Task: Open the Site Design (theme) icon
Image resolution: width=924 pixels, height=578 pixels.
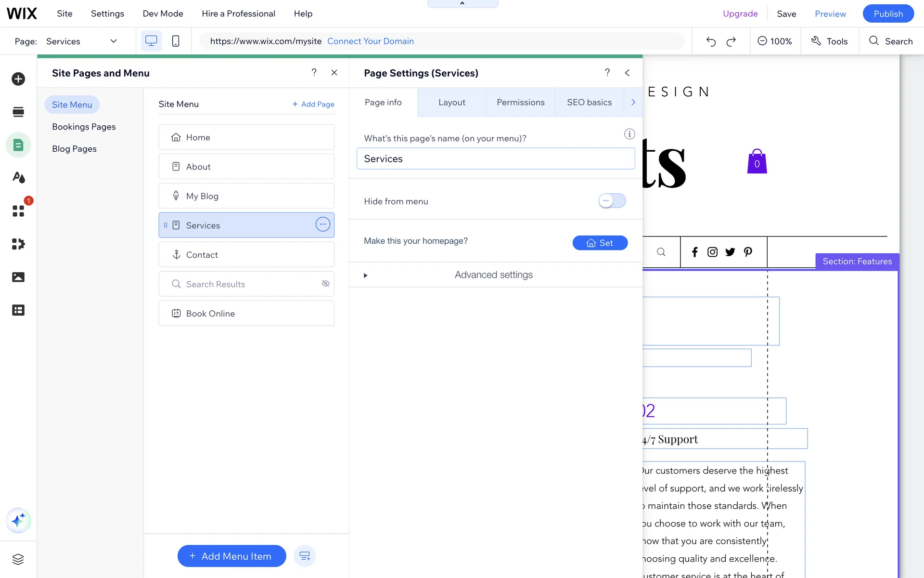Action: 18,178
